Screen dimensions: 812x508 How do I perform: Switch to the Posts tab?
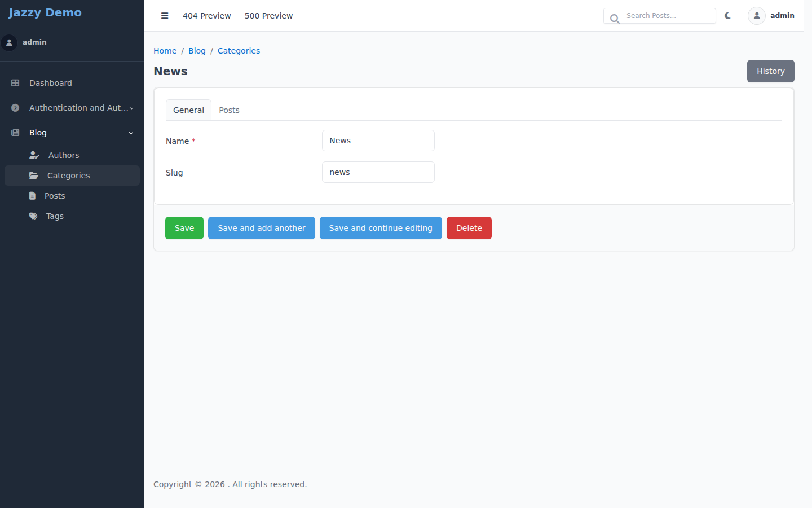pyautogui.click(x=229, y=110)
